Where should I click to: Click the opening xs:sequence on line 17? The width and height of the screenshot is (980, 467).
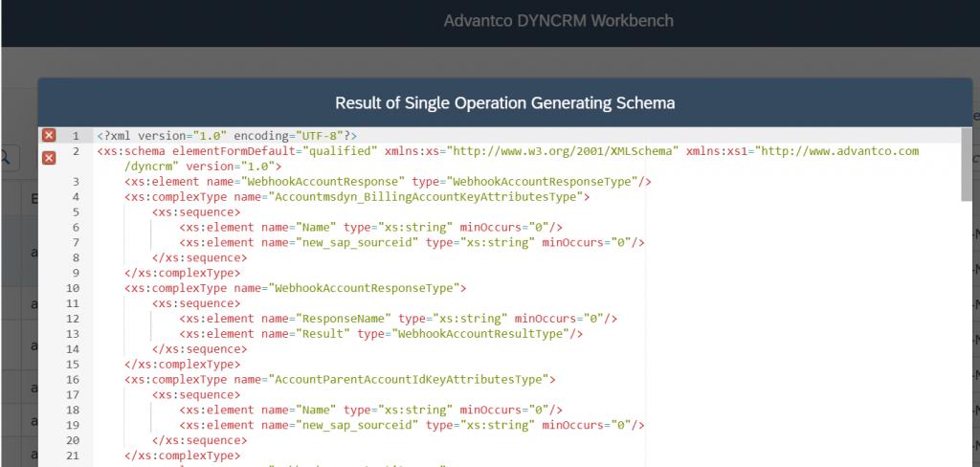[x=196, y=395]
